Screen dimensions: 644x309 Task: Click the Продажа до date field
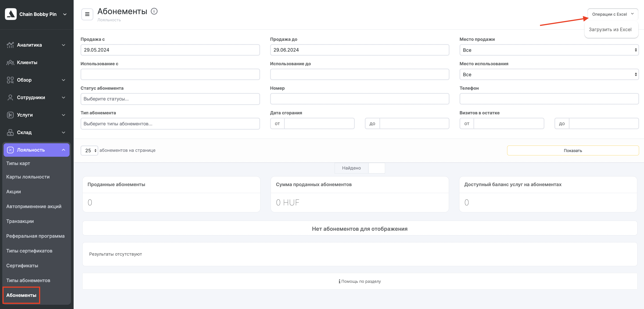(x=359, y=50)
